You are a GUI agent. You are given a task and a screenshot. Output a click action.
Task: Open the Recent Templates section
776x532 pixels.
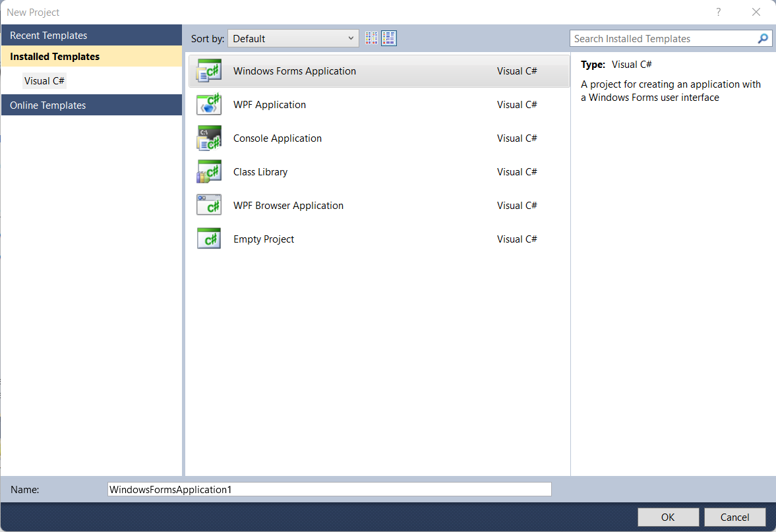[92, 35]
